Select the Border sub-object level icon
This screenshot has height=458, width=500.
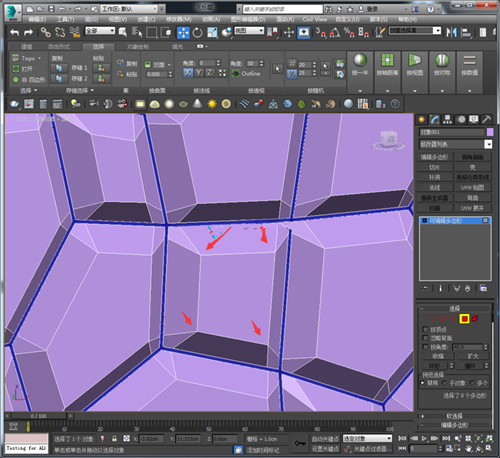[453, 319]
